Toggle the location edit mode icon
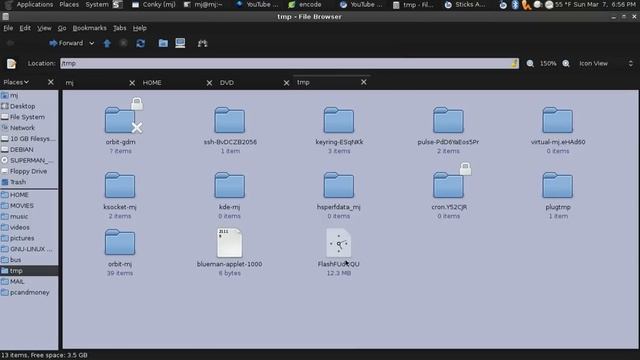The width and height of the screenshot is (640, 360). point(11,64)
